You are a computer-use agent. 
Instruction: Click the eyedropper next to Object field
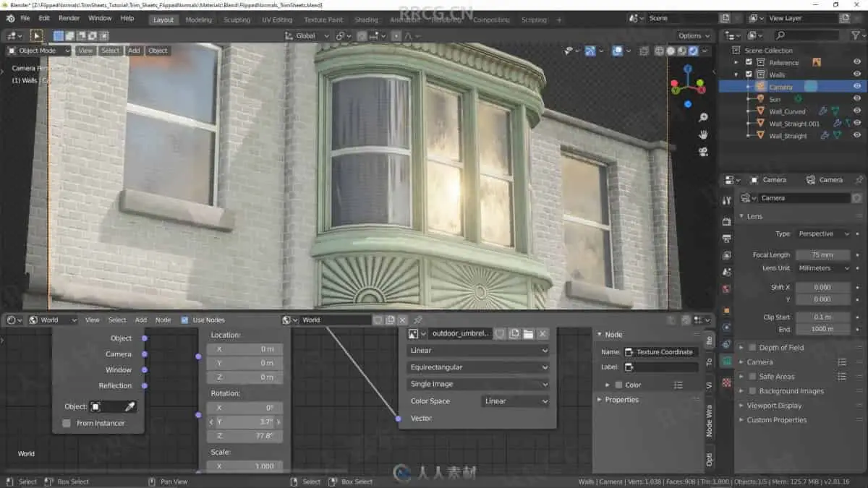click(x=129, y=406)
